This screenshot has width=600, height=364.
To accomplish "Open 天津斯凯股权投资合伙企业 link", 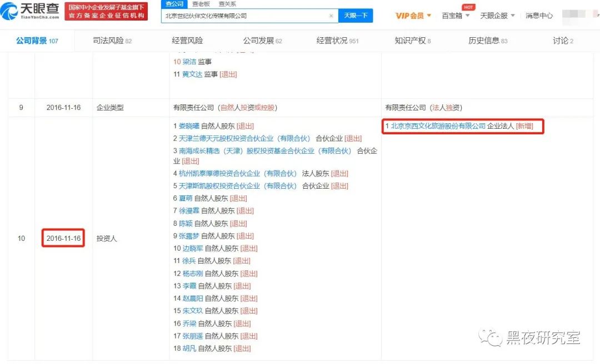I will click(x=238, y=186).
